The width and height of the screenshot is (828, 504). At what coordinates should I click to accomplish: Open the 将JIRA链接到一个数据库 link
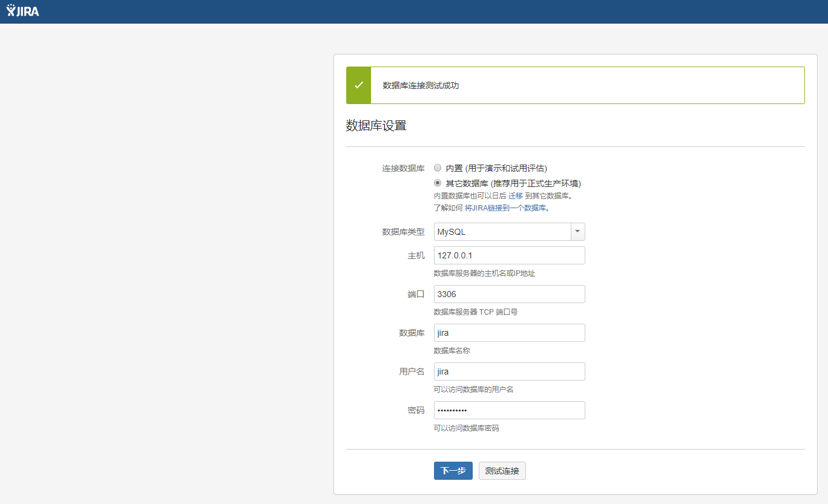click(x=505, y=208)
